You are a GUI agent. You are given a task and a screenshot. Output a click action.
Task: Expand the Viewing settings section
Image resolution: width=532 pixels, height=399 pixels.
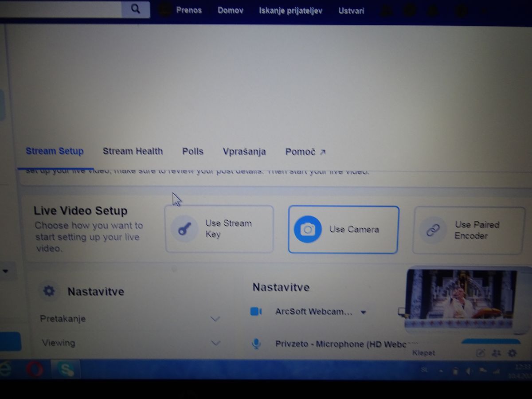point(215,343)
